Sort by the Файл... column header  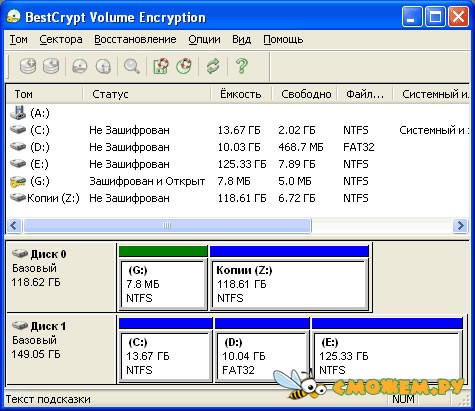click(x=365, y=94)
